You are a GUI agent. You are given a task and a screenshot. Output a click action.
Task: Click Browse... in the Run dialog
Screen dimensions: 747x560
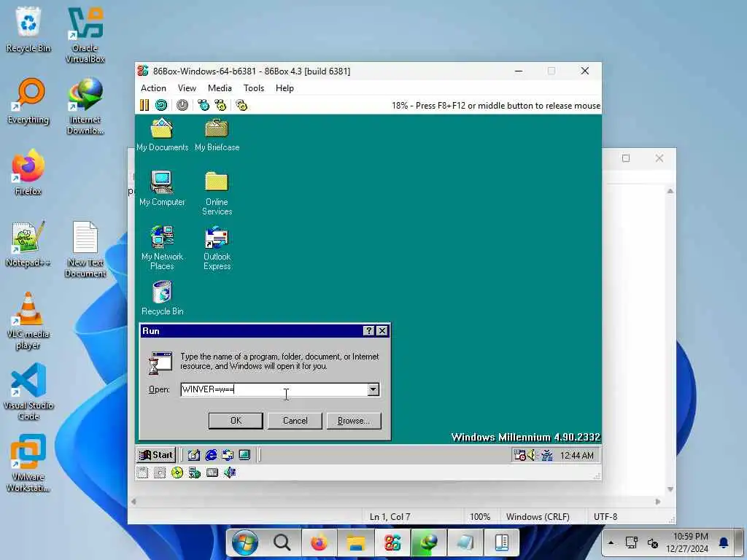[354, 421]
